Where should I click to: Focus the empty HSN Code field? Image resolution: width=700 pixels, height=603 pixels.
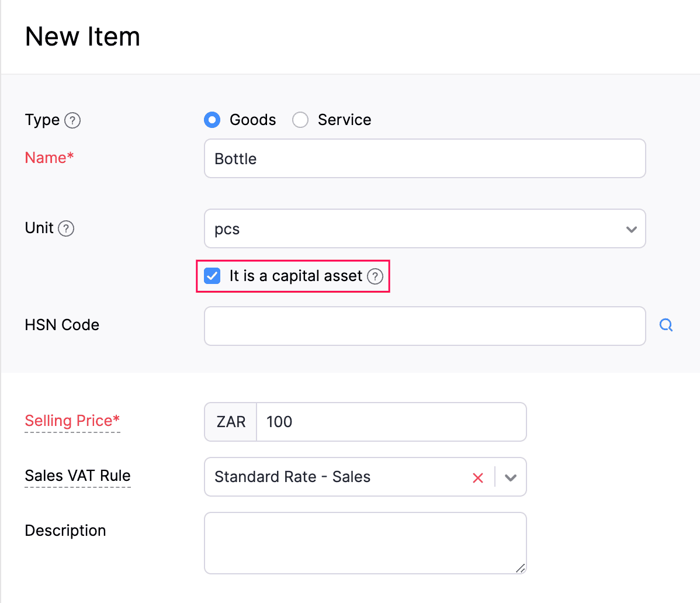click(425, 325)
